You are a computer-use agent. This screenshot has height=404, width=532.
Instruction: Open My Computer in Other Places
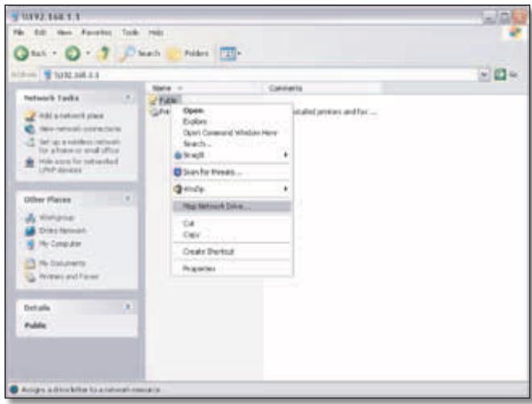click(x=61, y=244)
